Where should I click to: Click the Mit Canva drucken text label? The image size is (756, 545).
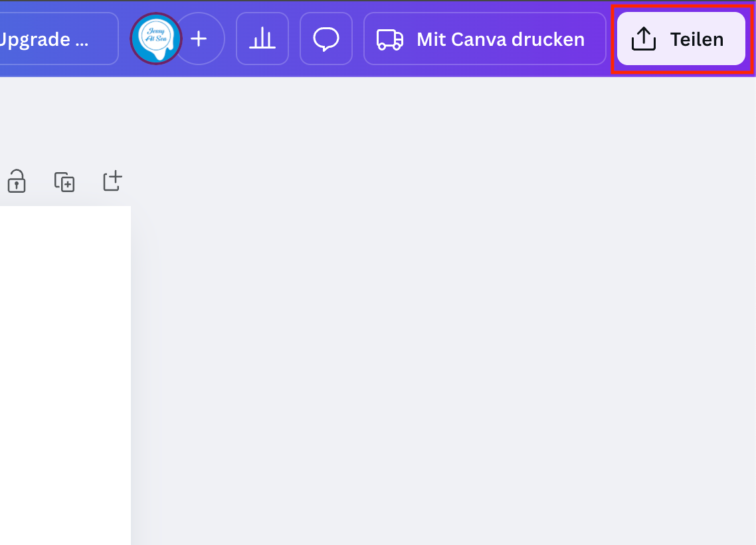click(500, 40)
